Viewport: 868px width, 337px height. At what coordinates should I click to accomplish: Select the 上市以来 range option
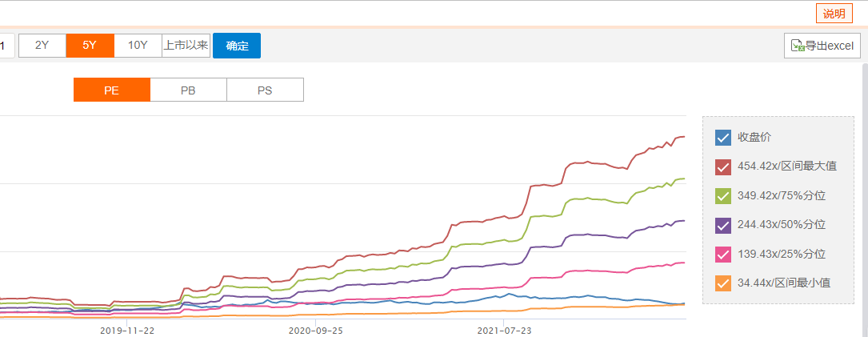186,46
